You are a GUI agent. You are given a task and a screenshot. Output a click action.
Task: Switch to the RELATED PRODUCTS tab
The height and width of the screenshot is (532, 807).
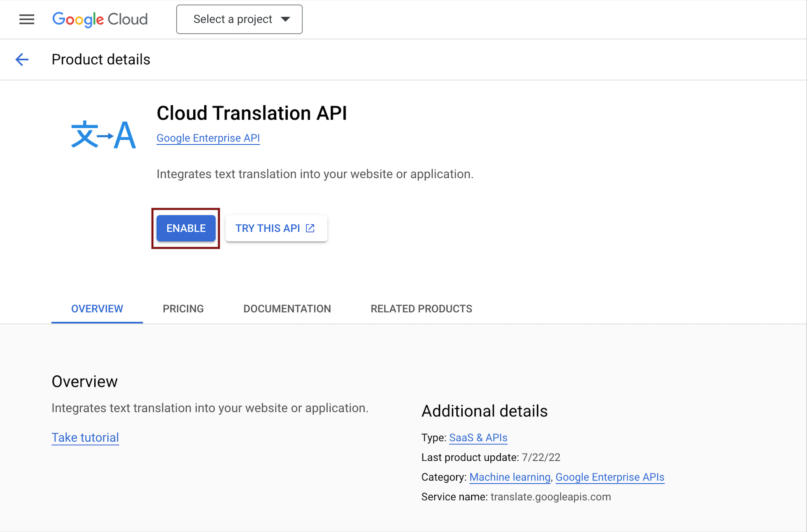pos(421,309)
